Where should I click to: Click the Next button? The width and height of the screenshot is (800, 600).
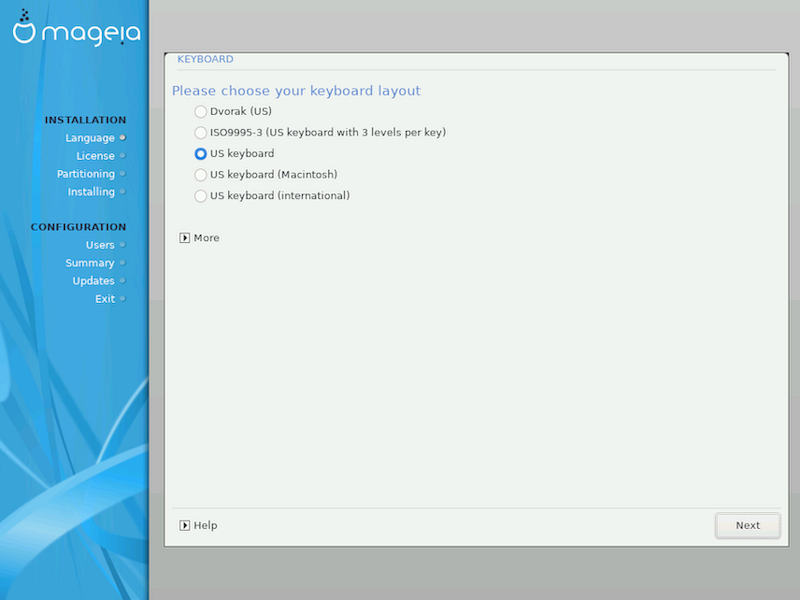tap(747, 526)
